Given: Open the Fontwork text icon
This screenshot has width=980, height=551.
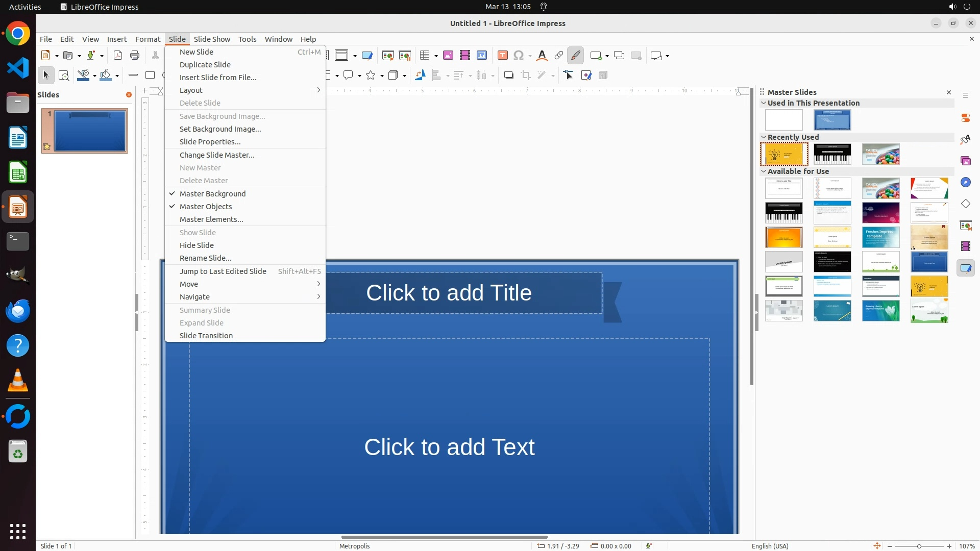Looking at the screenshot, I should [x=542, y=56].
